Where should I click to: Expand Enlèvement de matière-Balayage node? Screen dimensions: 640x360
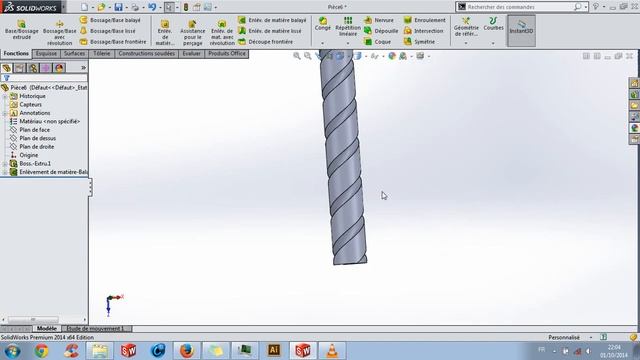(5, 172)
